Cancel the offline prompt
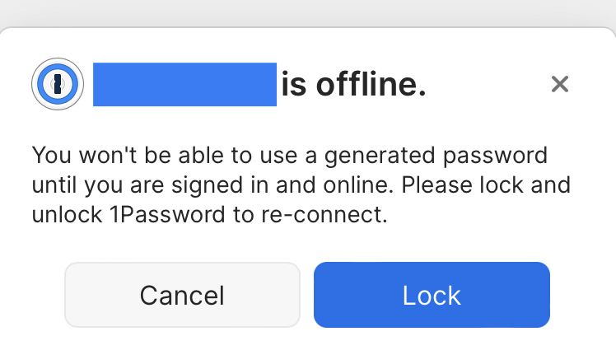Image resolution: width=616 pixels, height=364 pixels. 182,295
